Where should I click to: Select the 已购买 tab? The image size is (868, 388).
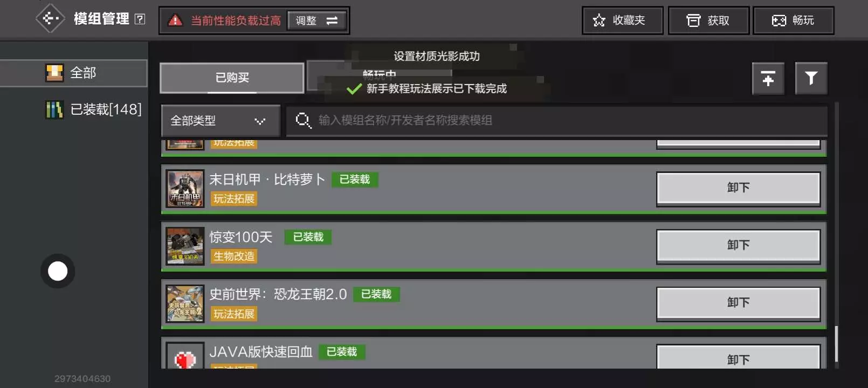(232, 78)
